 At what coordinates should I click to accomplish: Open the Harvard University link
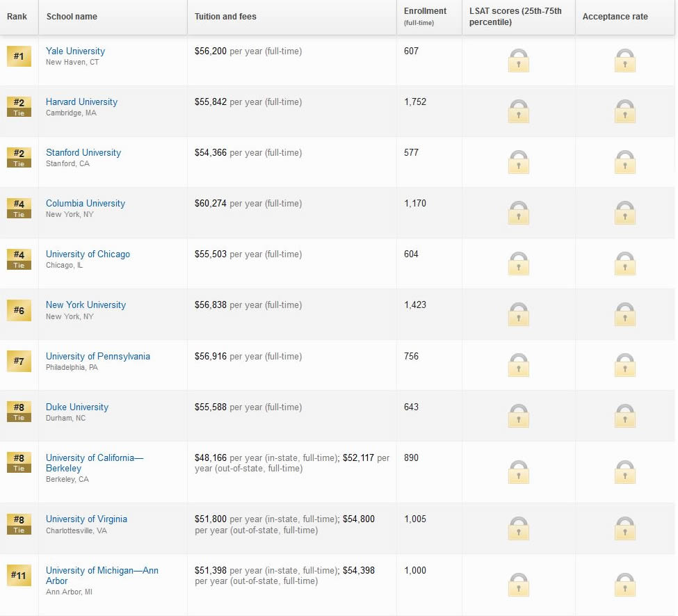coord(81,102)
